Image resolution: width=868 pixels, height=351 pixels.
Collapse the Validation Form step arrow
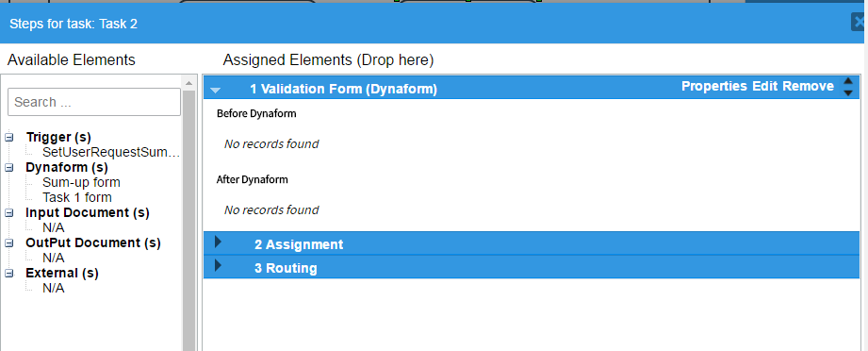coord(215,90)
